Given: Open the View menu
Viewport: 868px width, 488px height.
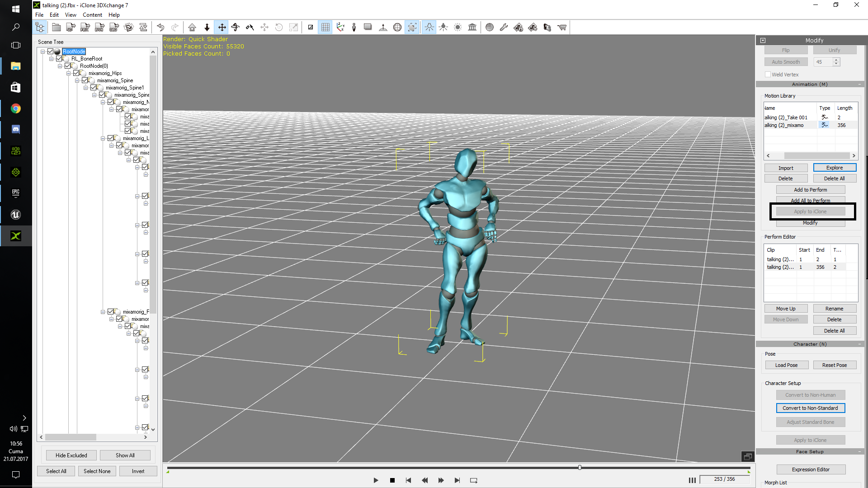Looking at the screenshot, I should coord(71,15).
